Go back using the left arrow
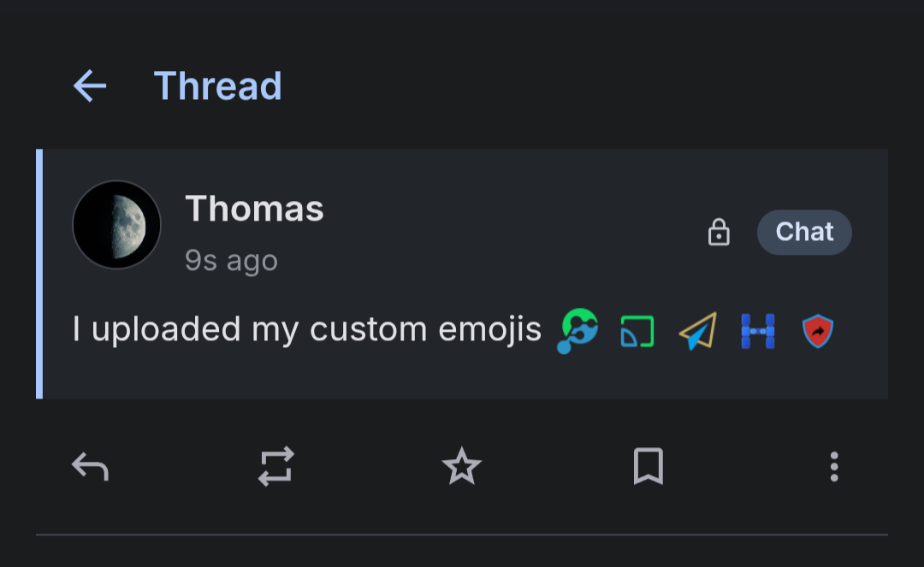The height and width of the screenshot is (567, 924). 90,86
